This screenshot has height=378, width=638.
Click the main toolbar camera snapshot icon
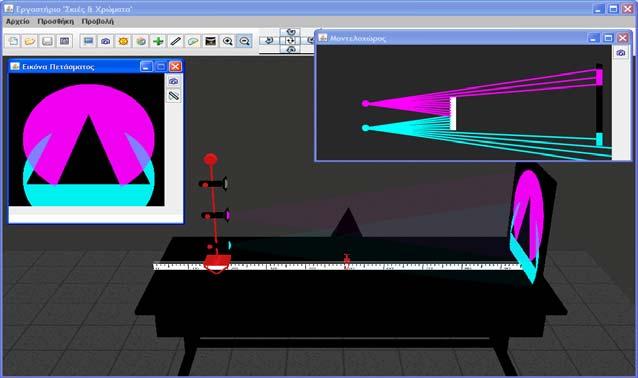pos(106,41)
